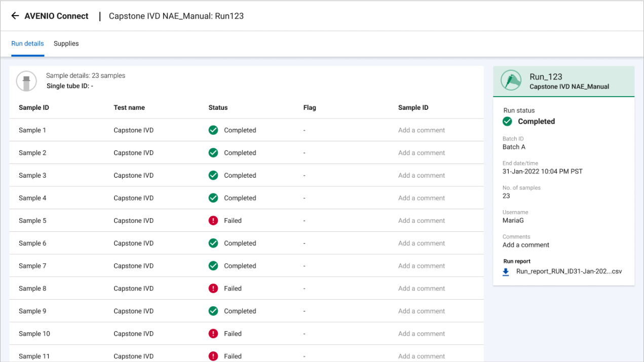Switch to the Supplies tab
Screen dimensions: 644x362
pos(66,44)
